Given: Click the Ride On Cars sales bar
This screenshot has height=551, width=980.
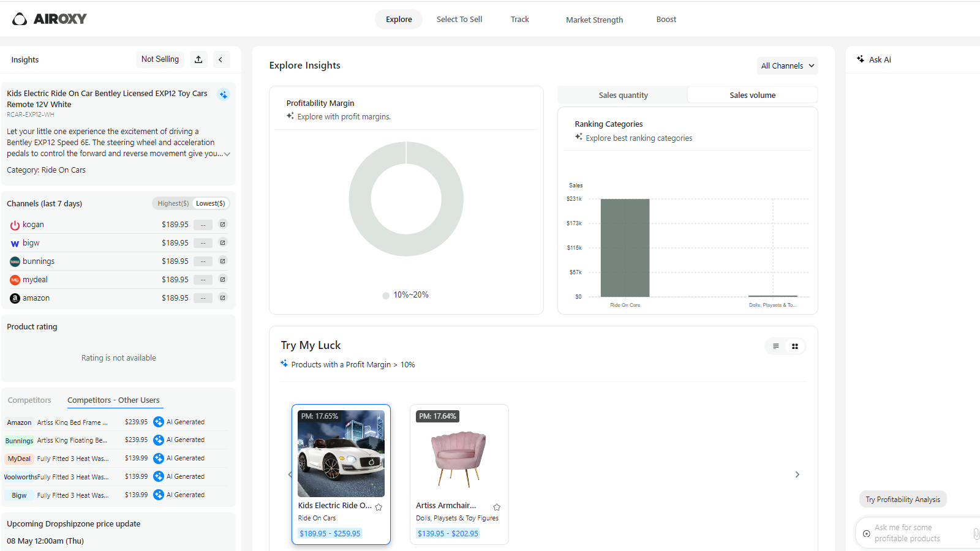Looking at the screenshot, I should coord(625,248).
